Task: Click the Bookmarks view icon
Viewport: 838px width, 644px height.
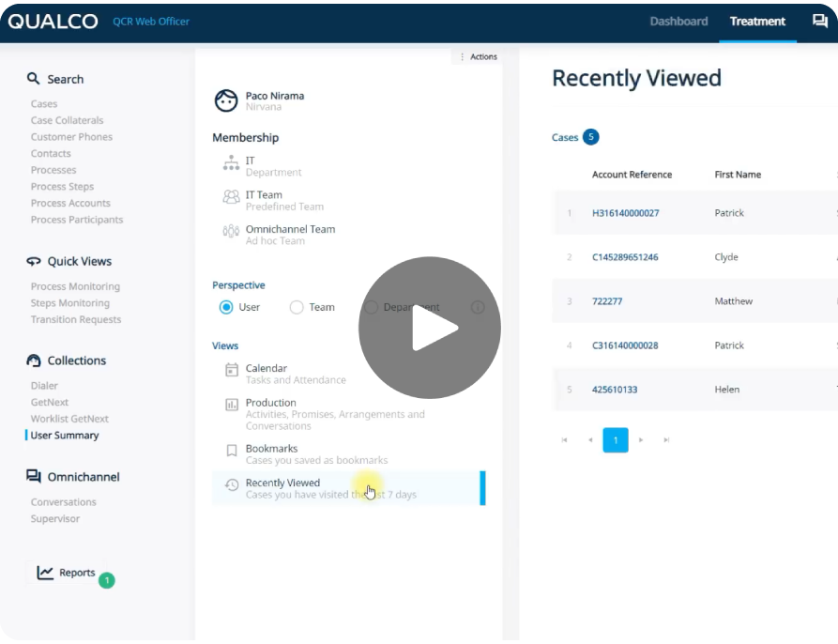Action: [230, 452]
